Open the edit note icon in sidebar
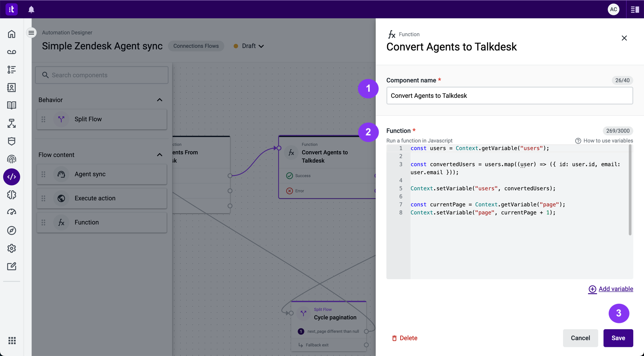644x356 pixels. 12,266
